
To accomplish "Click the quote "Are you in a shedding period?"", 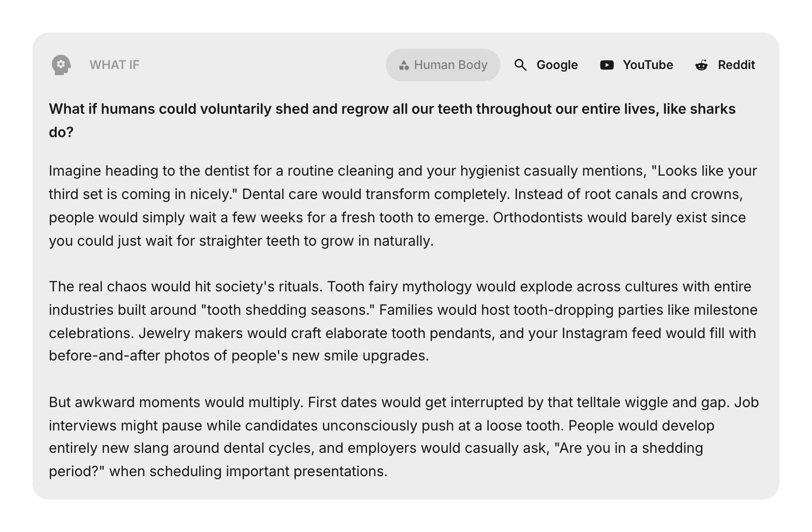I will pyautogui.click(x=628, y=448).
